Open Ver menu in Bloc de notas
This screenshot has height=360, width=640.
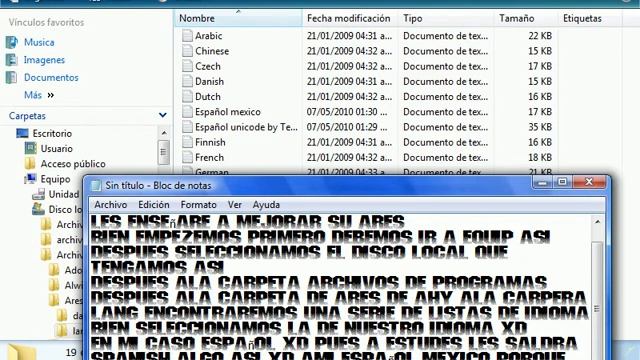point(235,204)
